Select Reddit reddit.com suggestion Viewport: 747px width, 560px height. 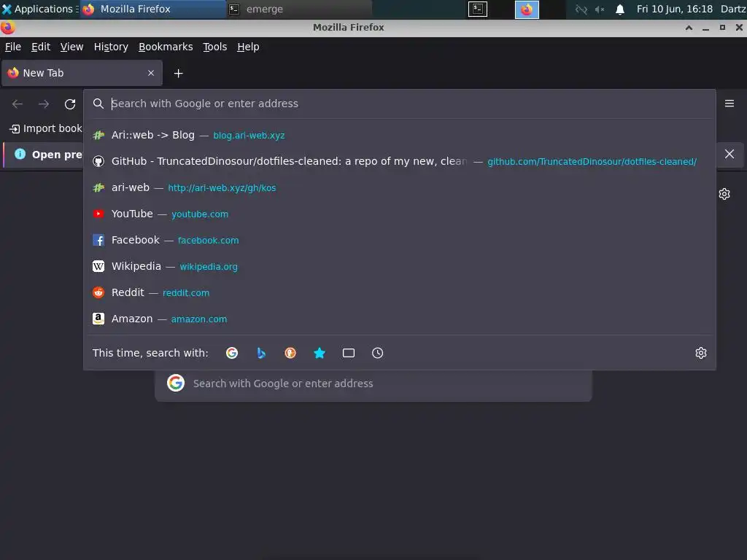coord(399,292)
